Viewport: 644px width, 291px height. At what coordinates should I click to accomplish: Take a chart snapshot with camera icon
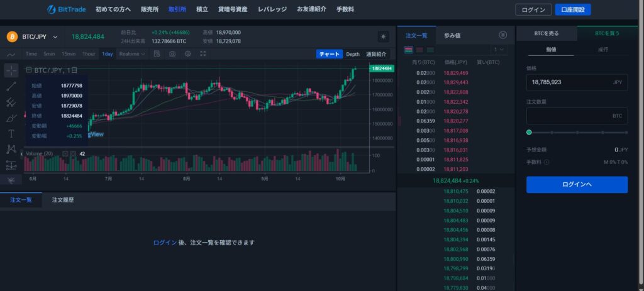click(172, 54)
